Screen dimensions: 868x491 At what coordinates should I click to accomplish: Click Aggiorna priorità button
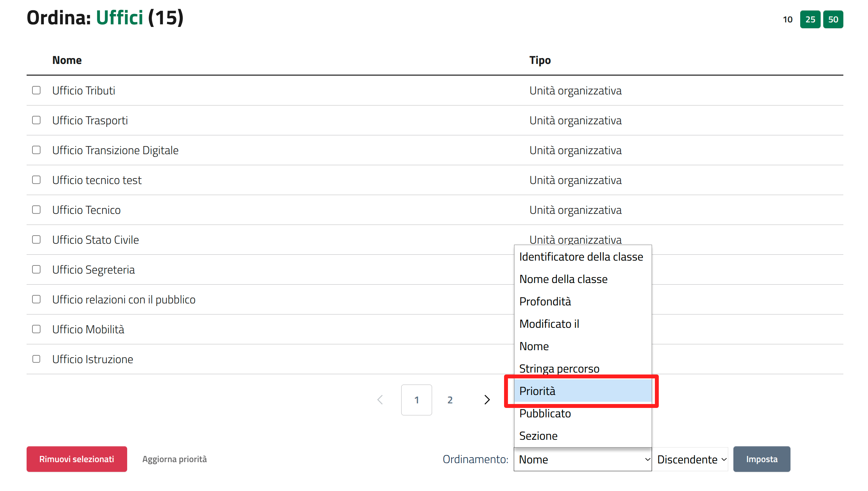(174, 459)
